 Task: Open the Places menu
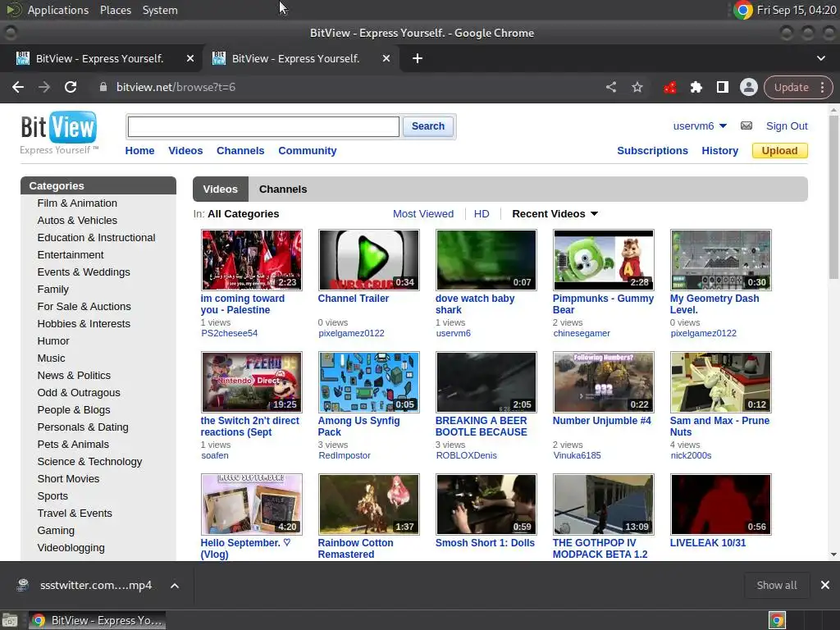click(x=116, y=10)
